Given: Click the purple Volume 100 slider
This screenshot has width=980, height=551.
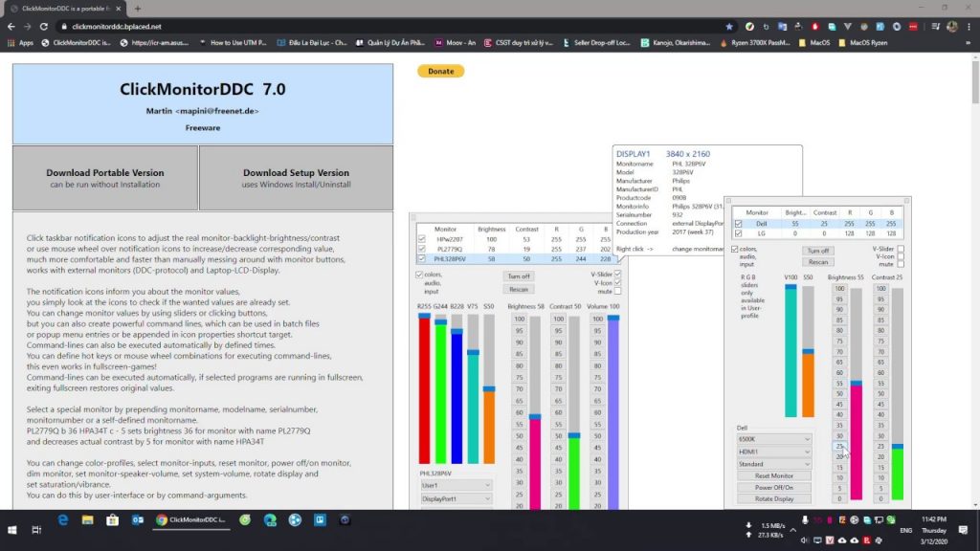Looking at the screenshot, I should pyautogui.click(x=613, y=412).
